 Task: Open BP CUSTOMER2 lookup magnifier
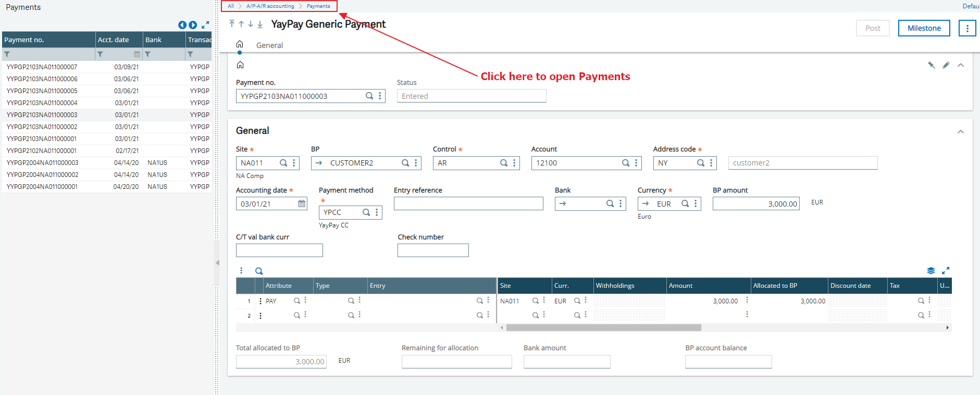(405, 163)
